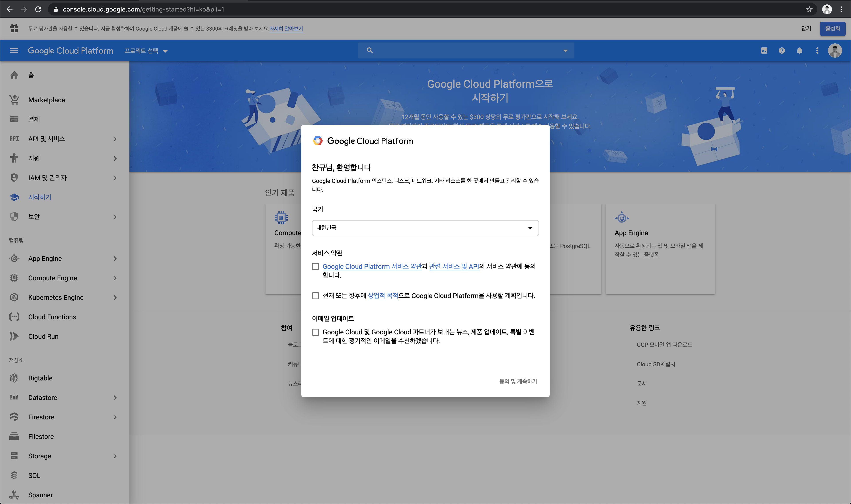Open the hamburger navigation menu
Screen dimensions: 851x504
pyautogui.click(x=14, y=51)
